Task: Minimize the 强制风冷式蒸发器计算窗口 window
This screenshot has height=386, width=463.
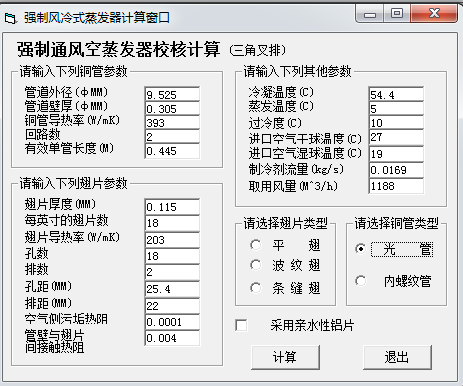Action: [x=370, y=14]
